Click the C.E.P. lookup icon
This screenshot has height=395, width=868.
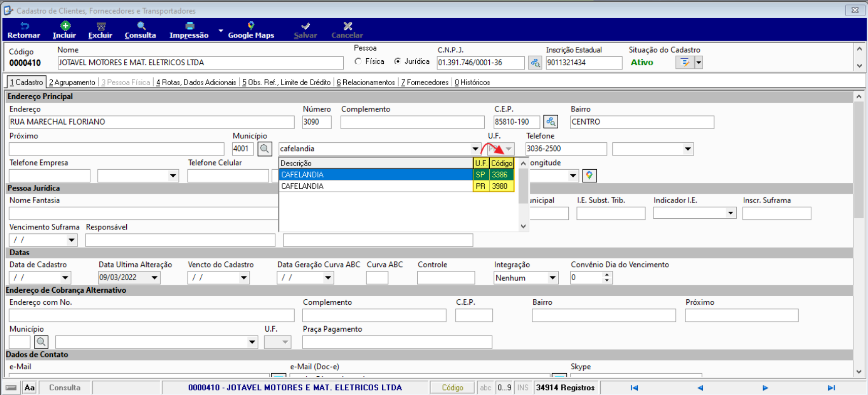(x=551, y=122)
